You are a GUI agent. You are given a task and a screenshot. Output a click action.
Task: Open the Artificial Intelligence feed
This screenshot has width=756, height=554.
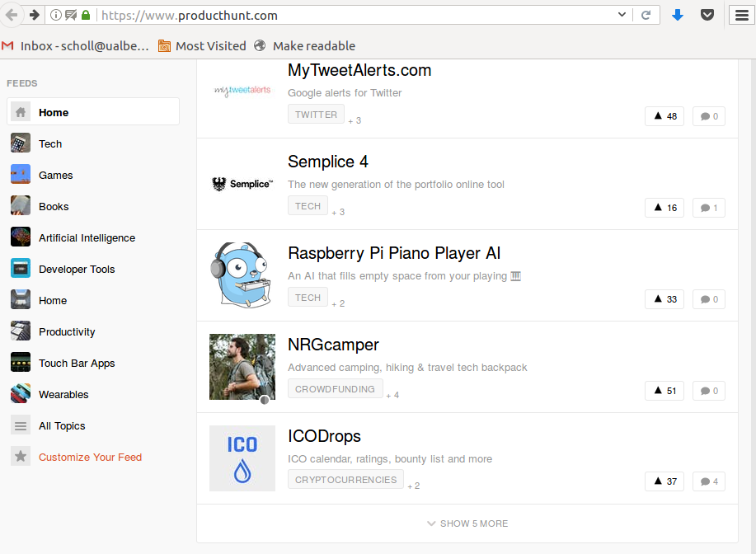coord(87,237)
